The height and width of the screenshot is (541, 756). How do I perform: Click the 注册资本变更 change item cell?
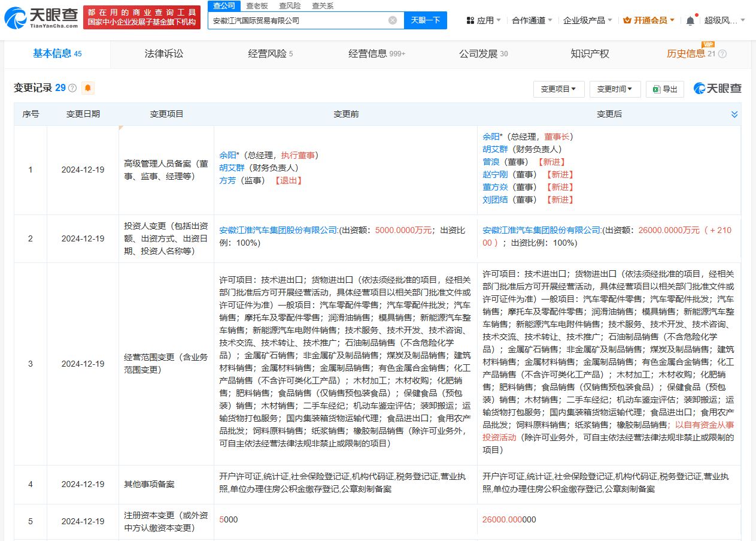[x=166, y=521]
